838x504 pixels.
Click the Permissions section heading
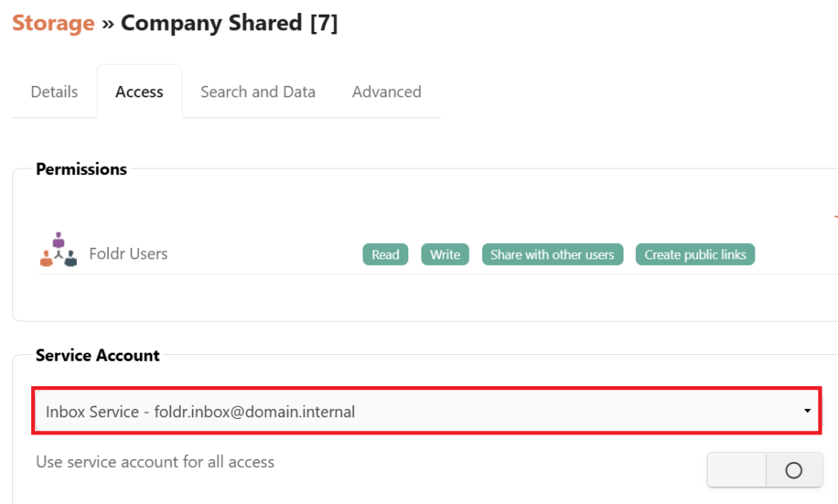coord(82,169)
